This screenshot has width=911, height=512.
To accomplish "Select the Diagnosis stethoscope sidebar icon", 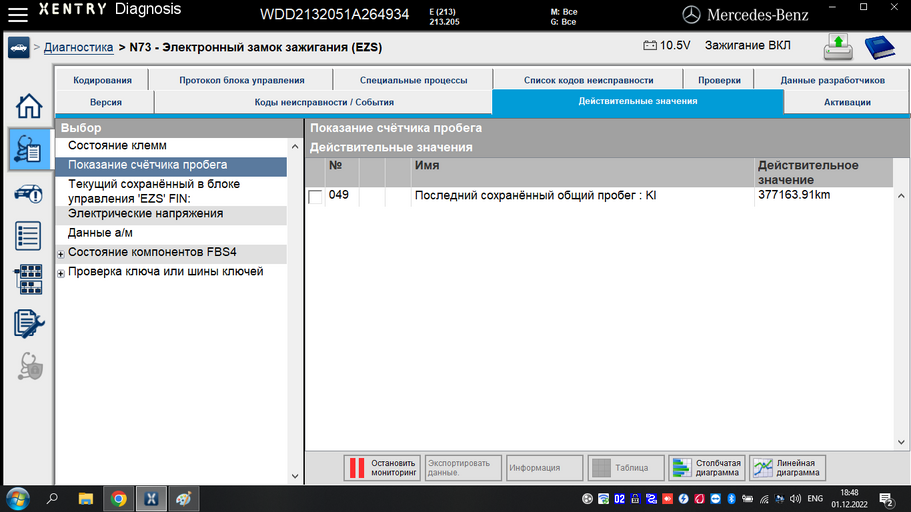I will tap(29, 149).
